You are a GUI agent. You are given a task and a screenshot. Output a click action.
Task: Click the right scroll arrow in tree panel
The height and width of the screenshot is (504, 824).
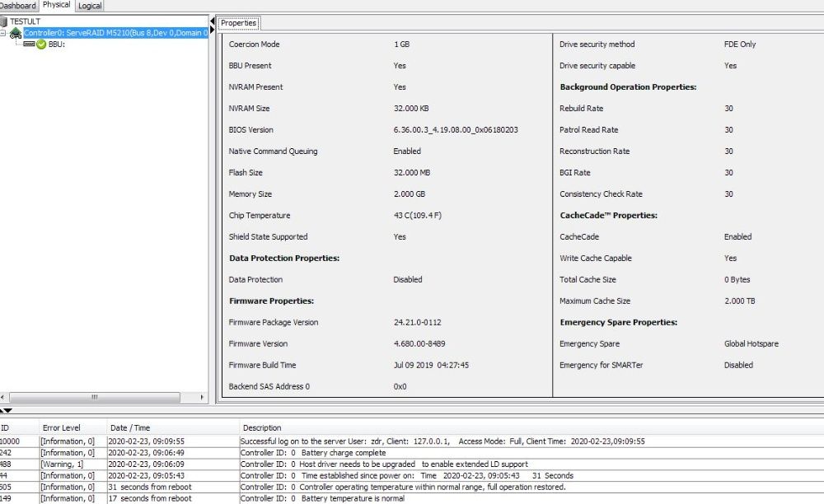pos(203,398)
